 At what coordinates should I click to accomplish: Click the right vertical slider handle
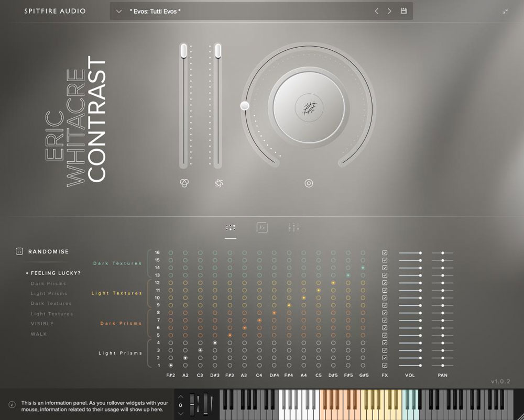pyautogui.click(x=218, y=51)
